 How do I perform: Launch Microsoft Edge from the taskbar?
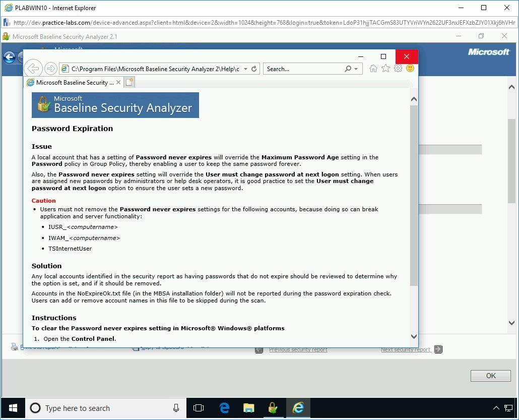[224, 408]
